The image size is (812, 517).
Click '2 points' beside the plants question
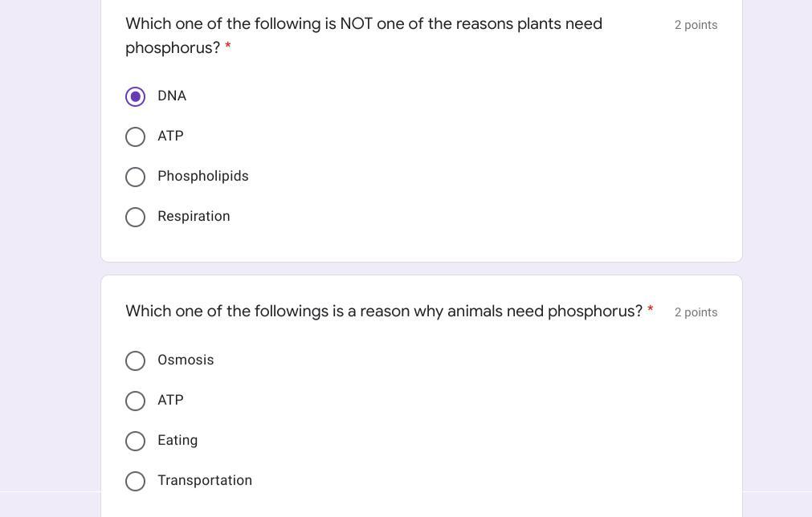click(x=696, y=25)
